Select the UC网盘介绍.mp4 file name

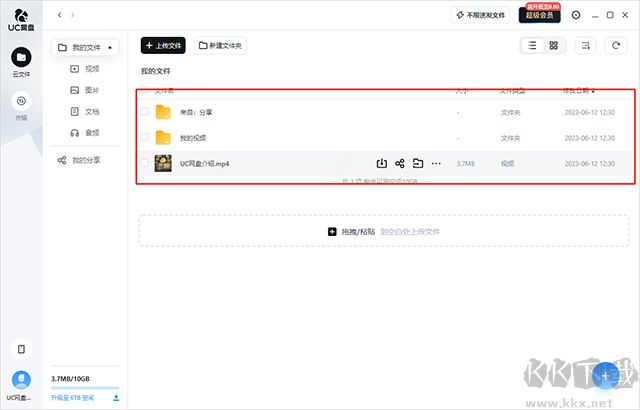(204, 164)
